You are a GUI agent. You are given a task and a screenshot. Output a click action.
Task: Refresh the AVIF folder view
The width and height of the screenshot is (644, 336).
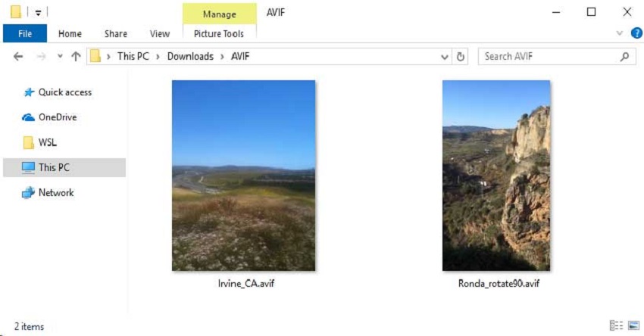461,57
